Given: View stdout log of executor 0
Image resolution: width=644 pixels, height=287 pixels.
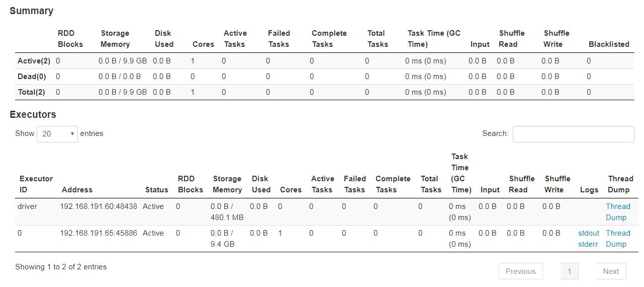Looking at the screenshot, I should (x=589, y=233).
